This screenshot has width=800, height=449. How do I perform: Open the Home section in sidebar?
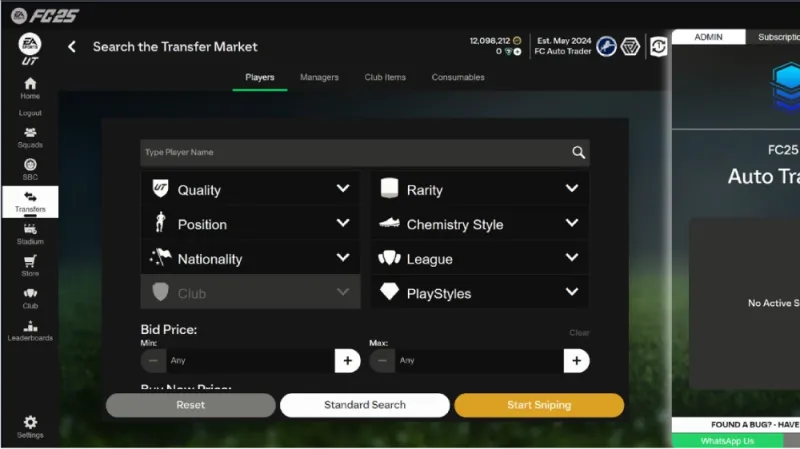[30, 88]
